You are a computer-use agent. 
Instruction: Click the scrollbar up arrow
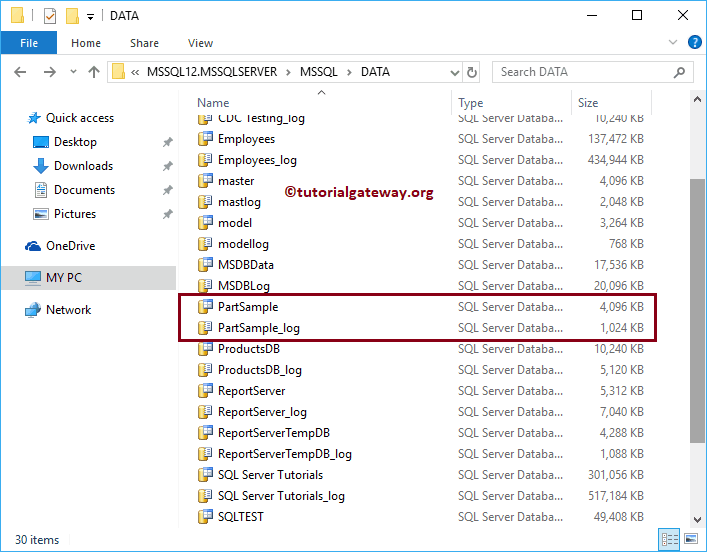point(697,99)
